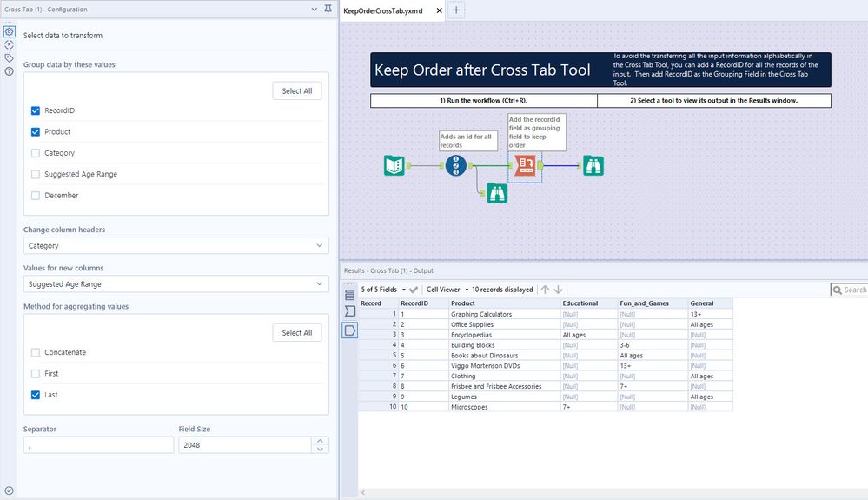Open the Change column headers dropdown

[176, 246]
